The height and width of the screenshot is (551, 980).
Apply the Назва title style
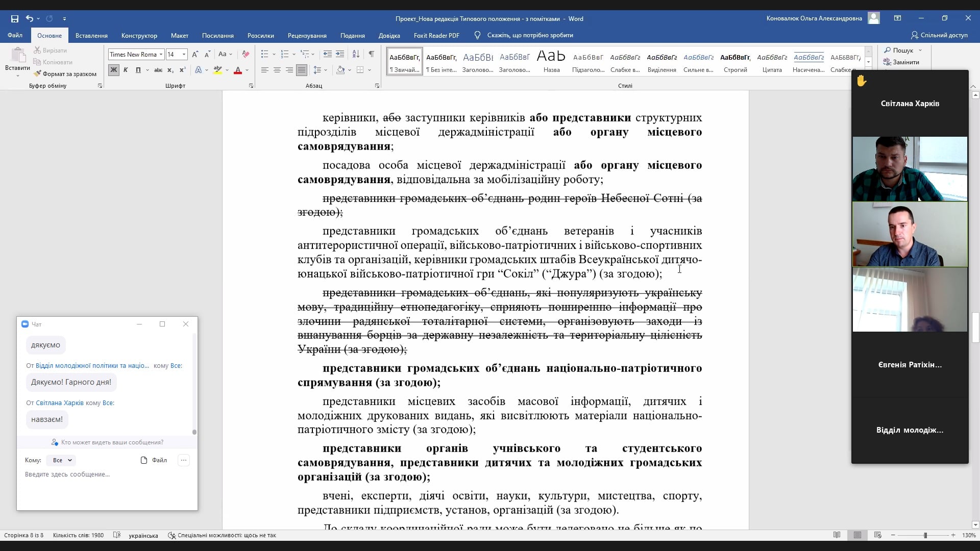(551, 62)
